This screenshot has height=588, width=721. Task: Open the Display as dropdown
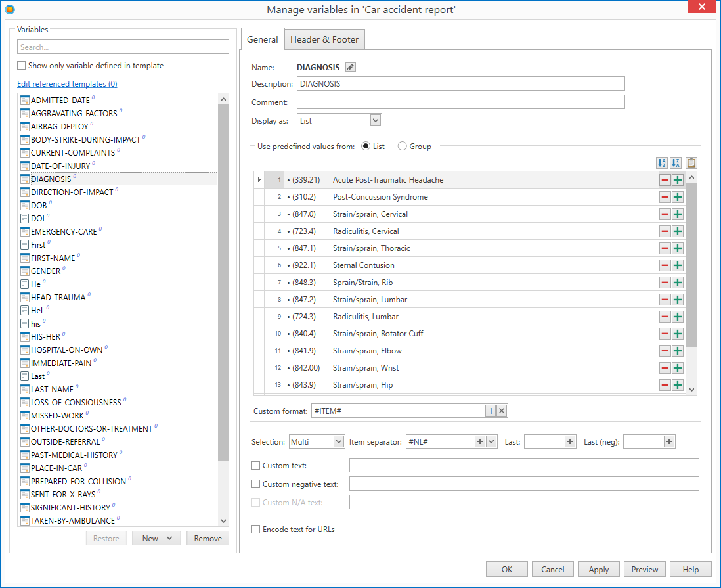(376, 120)
